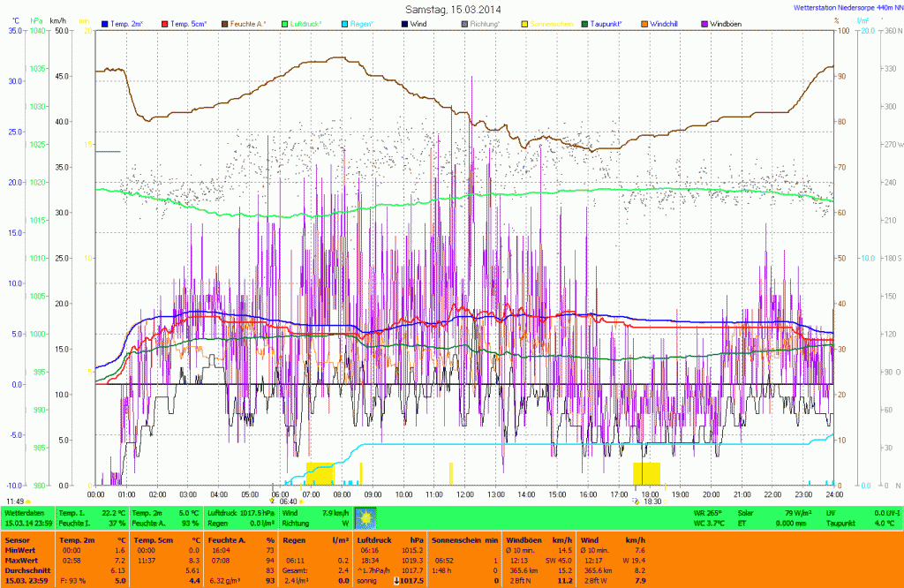Image resolution: width=904 pixels, height=588 pixels.
Task: Click the small icon next to 11:49
Action: click(x=29, y=501)
